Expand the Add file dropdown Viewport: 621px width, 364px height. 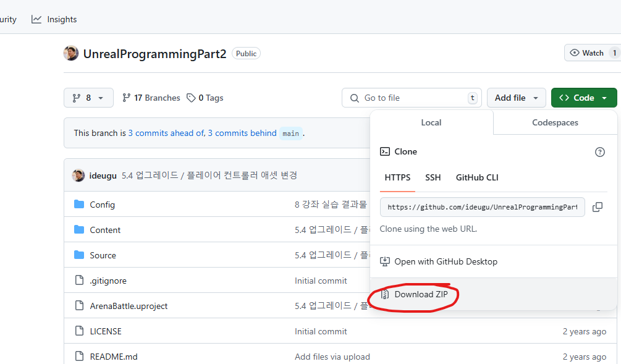pyautogui.click(x=516, y=98)
